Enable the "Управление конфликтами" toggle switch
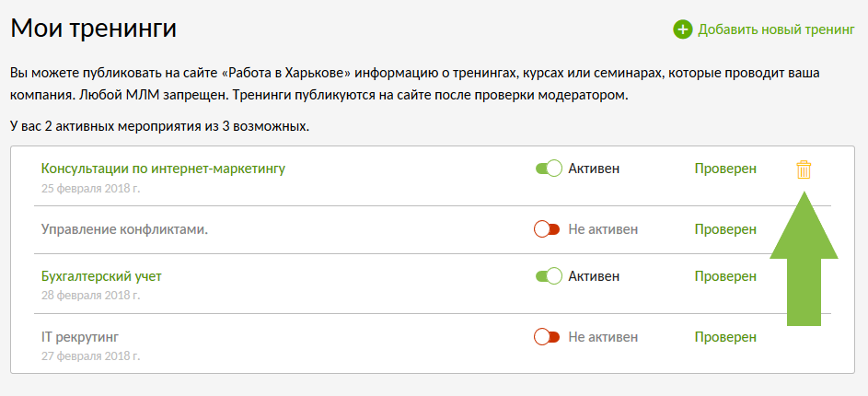This screenshot has width=868, height=396. (547, 228)
